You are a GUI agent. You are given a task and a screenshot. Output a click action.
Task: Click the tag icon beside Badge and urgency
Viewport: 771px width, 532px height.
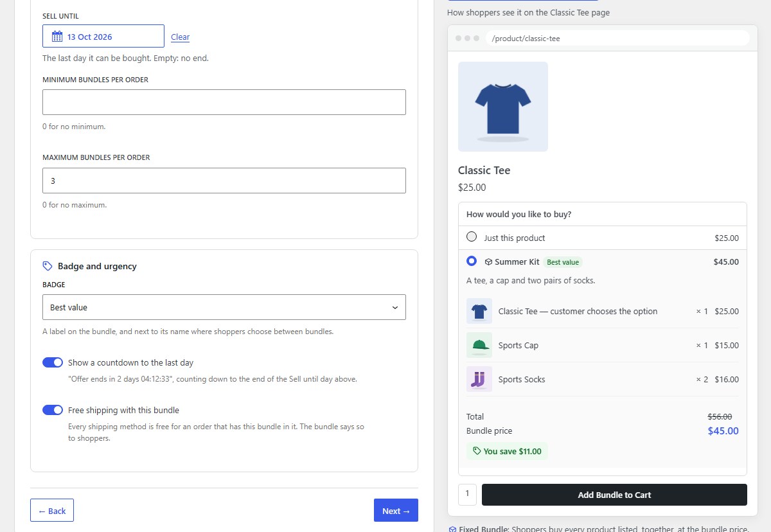point(47,266)
